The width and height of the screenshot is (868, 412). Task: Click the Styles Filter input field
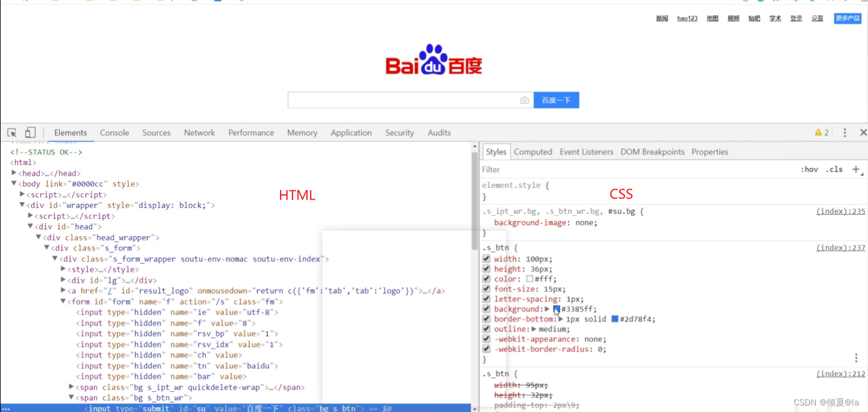(637, 169)
